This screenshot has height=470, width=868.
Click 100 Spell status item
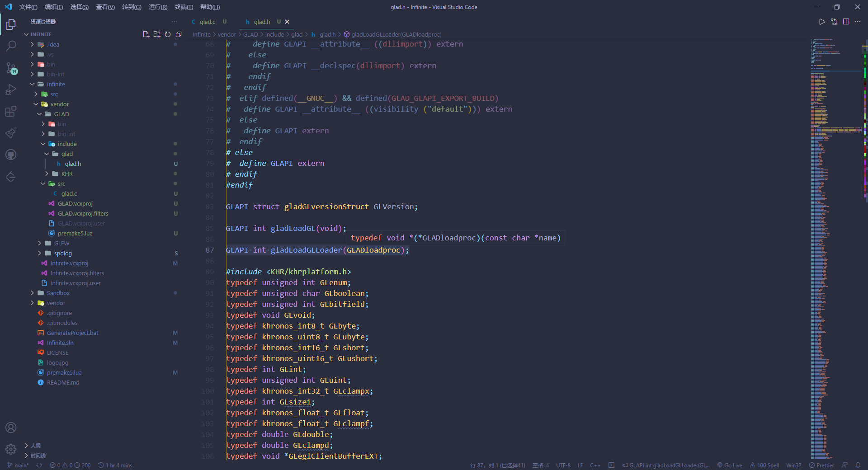click(764, 465)
